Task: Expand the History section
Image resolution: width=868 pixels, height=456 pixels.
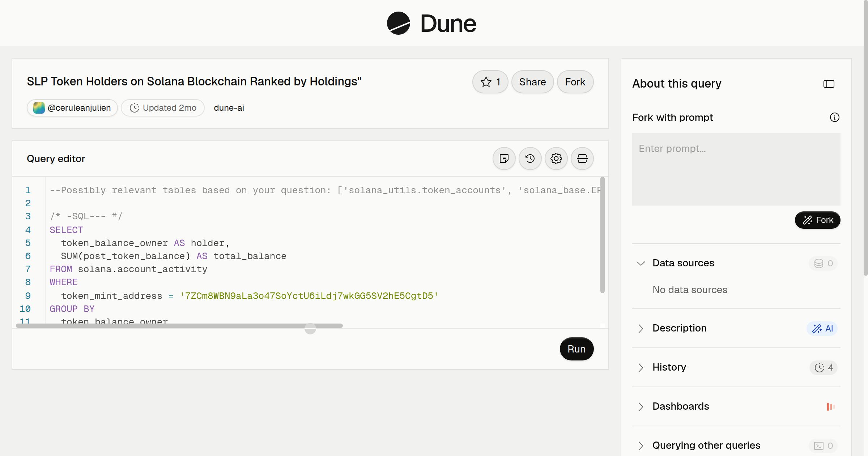Action: click(x=641, y=367)
